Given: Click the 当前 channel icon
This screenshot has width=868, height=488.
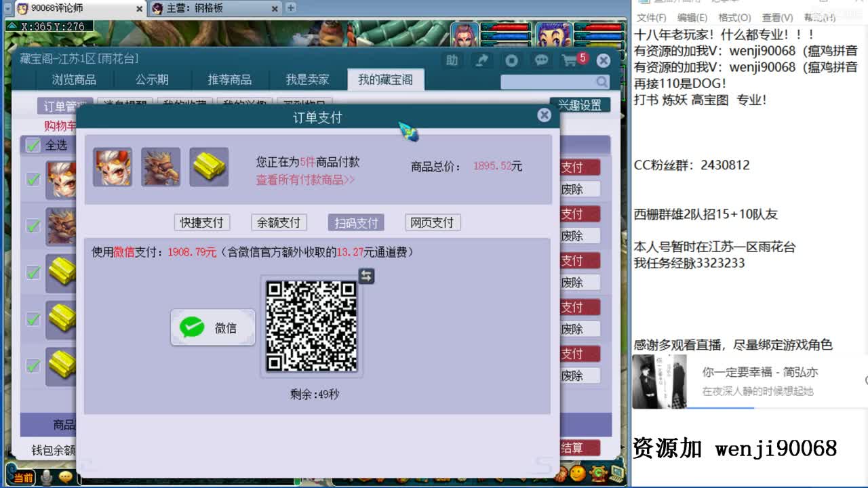Looking at the screenshot, I should [x=22, y=478].
